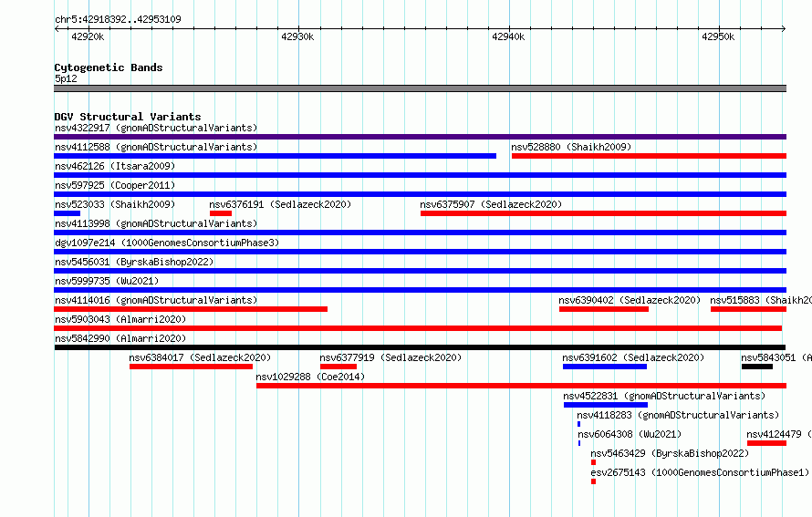This screenshot has height=517, width=812.
Task: Open nsv6377919 (Sedlazeck2020) label
Action: pos(390,357)
